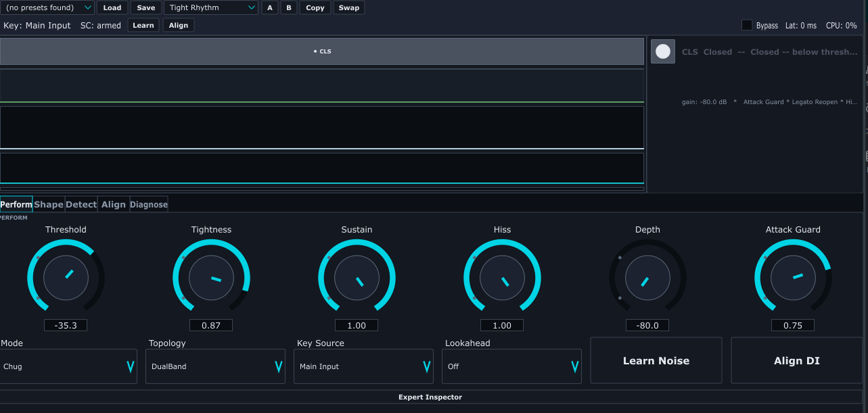This screenshot has width=868, height=413.
Task: Click the 'SC: armed' status text
Action: point(101,26)
